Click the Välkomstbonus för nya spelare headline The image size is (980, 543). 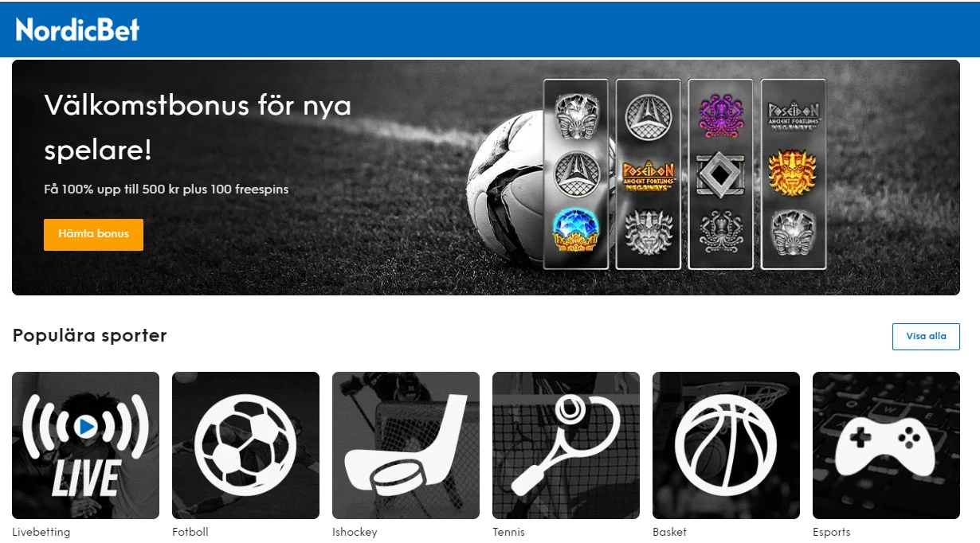198,127
